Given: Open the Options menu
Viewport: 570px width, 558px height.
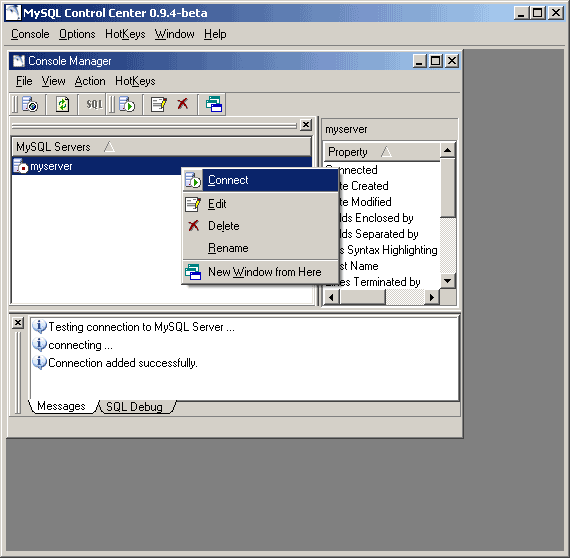Looking at the screenshot, I should click(77, 34).
